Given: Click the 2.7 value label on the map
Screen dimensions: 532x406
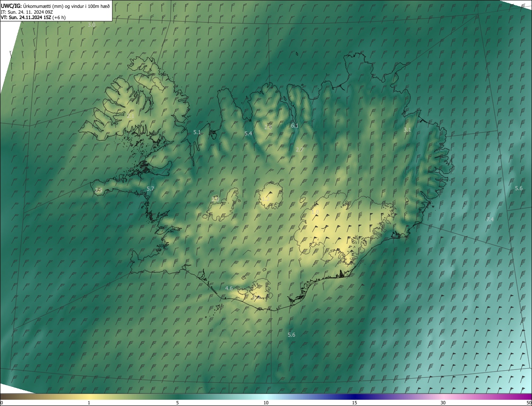Looking at the screenshot, I should [299, 149].
